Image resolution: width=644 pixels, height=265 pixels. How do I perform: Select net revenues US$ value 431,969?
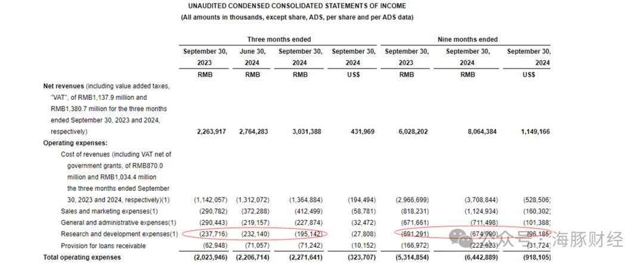pyautogui.click(x=363, y=132)
